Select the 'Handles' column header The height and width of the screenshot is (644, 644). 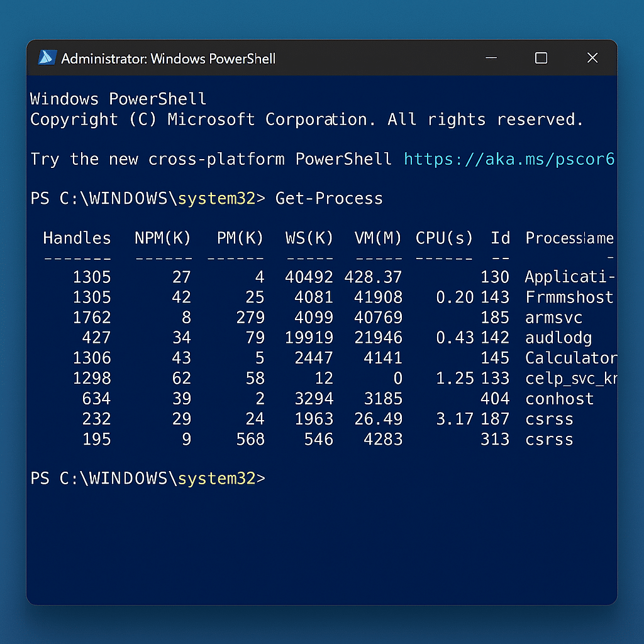(77, 238)
